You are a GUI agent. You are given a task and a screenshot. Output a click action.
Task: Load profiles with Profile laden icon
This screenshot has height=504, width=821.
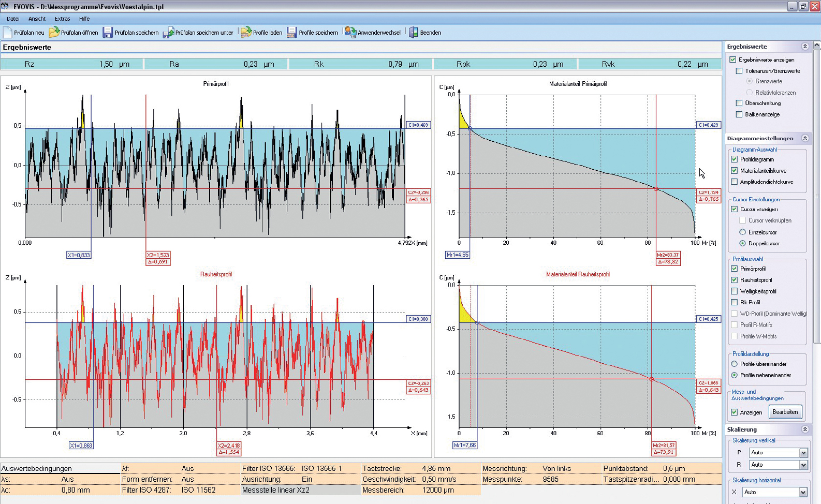point(246,33)
